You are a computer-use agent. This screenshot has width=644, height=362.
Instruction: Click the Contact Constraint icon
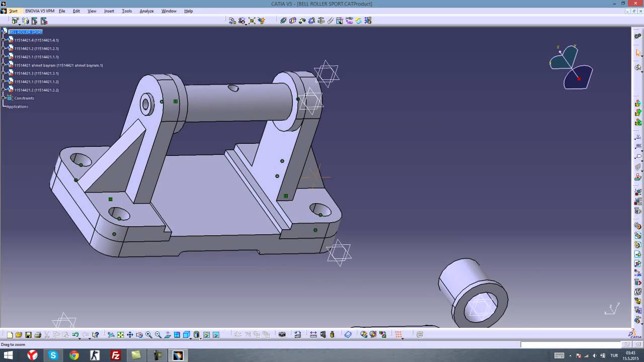pos(292,21)
